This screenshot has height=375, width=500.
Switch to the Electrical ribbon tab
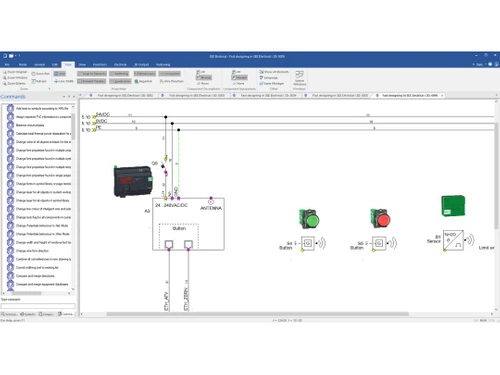click(x=120, y=65)
